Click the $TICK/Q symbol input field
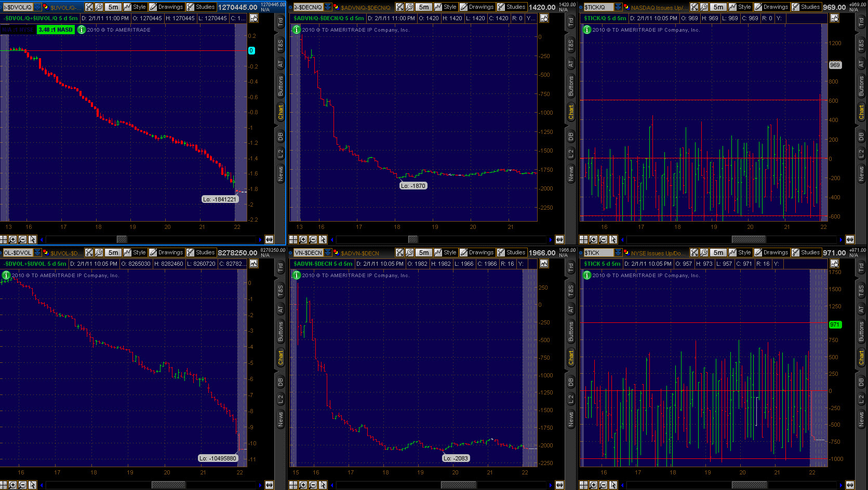Screen dimensions: 868x490 pos(598,7)
